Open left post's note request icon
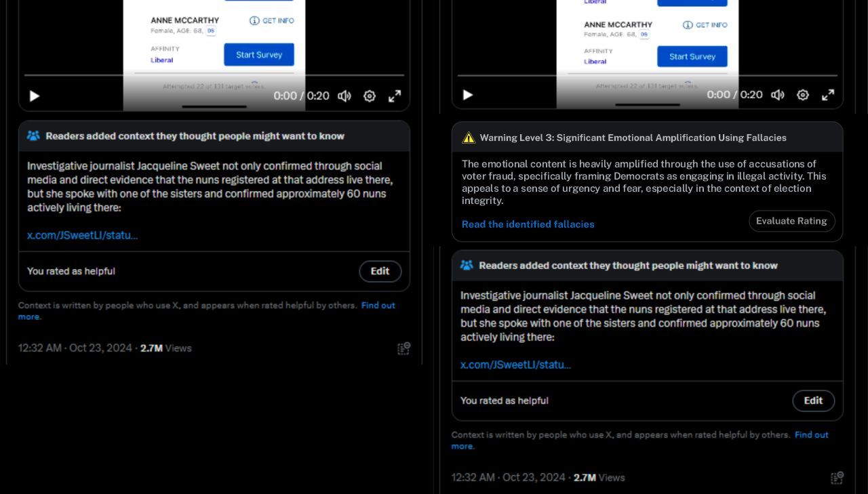 click(x=404, y=348)
